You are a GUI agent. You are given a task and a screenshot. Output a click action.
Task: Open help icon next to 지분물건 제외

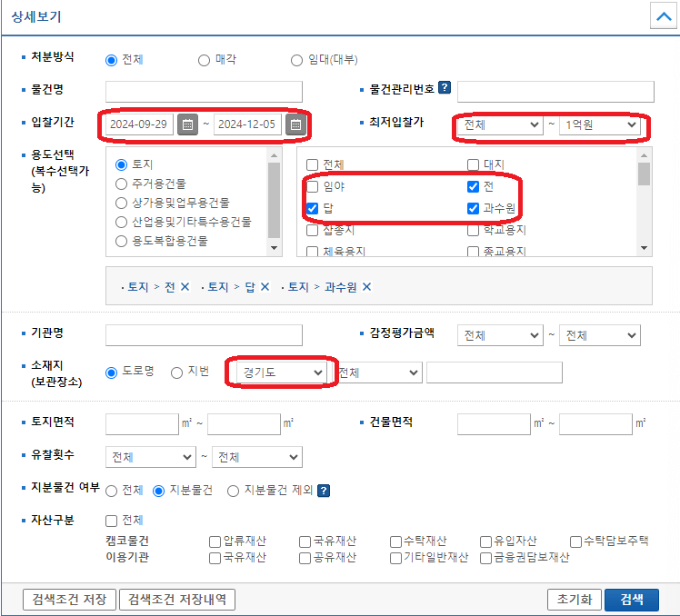click(x=324, y=491)
